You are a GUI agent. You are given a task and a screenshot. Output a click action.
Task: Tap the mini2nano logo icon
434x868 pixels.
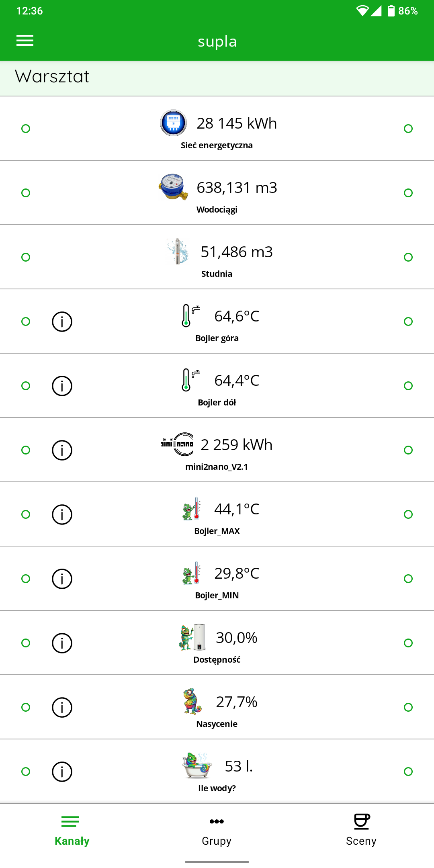177,444
